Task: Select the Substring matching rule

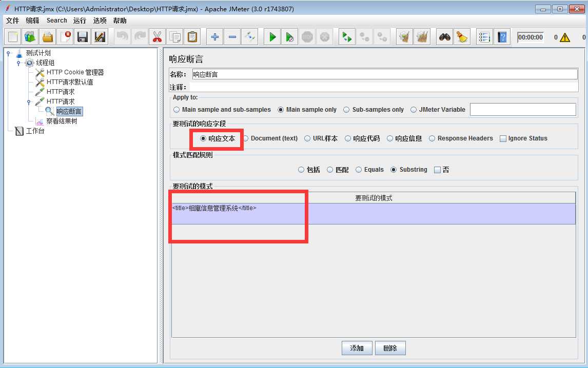Action: point(409,170)
